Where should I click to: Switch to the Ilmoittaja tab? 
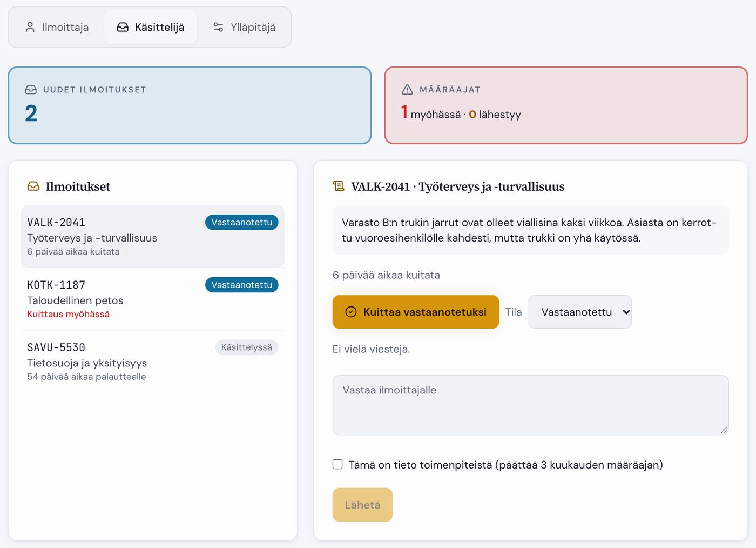click(57, 27)
